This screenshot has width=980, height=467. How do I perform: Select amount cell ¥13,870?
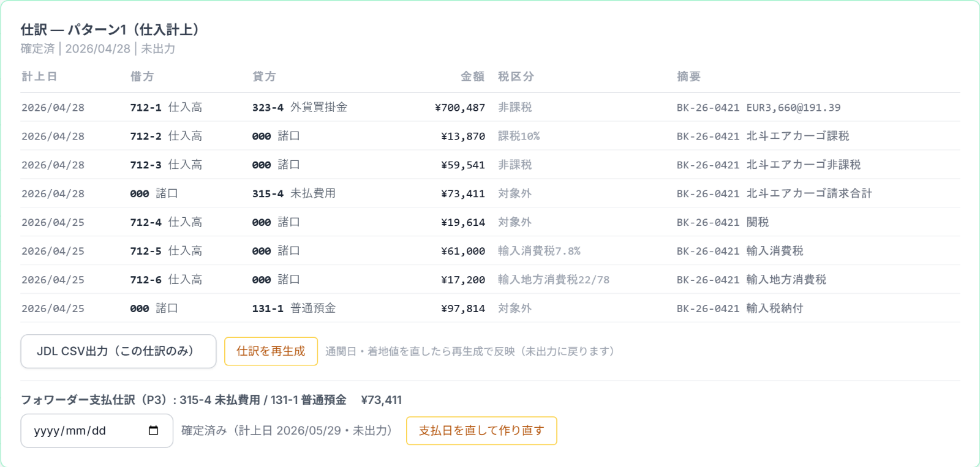coord(462,136)
